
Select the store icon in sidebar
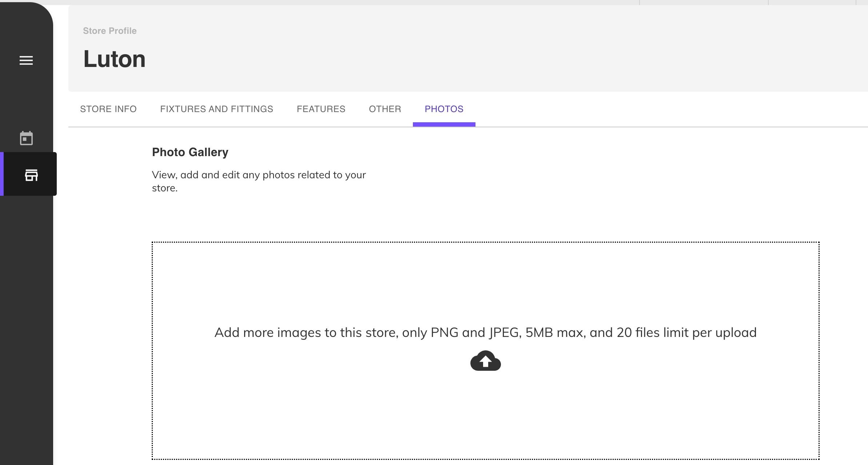(x=31, y=175)
